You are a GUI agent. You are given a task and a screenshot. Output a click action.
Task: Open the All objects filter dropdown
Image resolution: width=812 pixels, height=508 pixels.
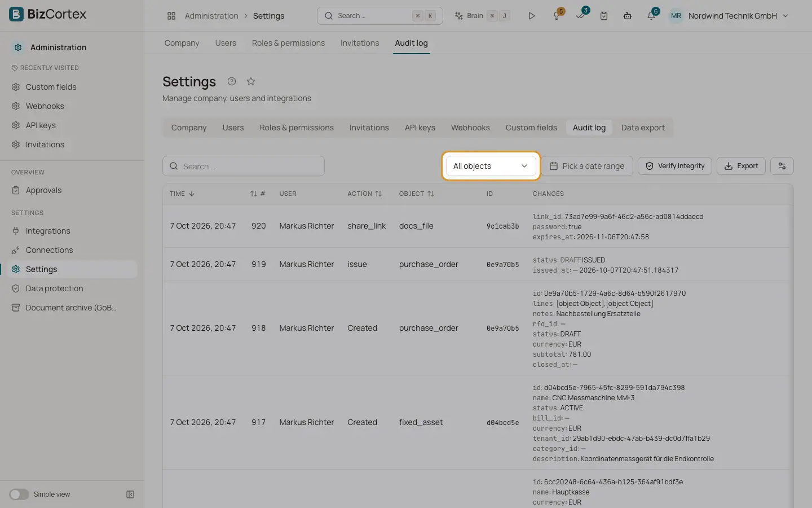point(491,166)
